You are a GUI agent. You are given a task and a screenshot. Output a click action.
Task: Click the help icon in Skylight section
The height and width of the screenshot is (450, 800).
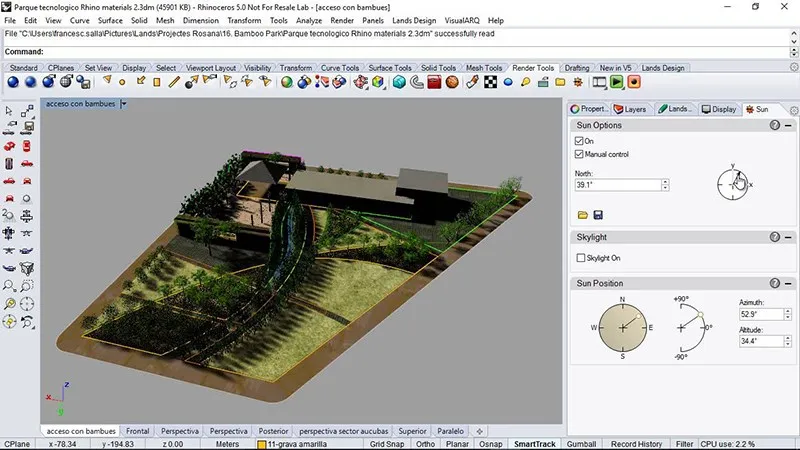[x=774, y=237]
